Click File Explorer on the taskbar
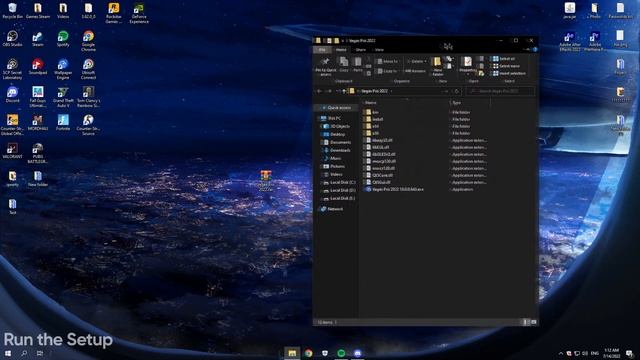Screen dimensions: 640x360 coord(292,353)
